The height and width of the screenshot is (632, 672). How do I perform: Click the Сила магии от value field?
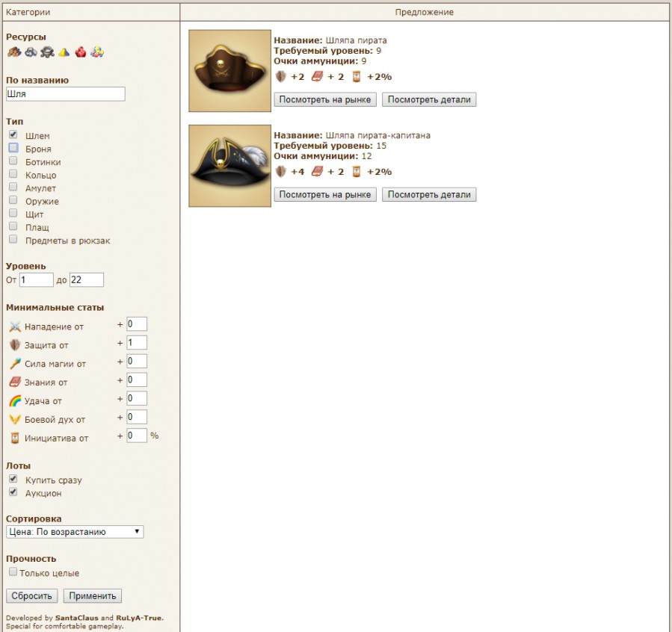(137, 361)
